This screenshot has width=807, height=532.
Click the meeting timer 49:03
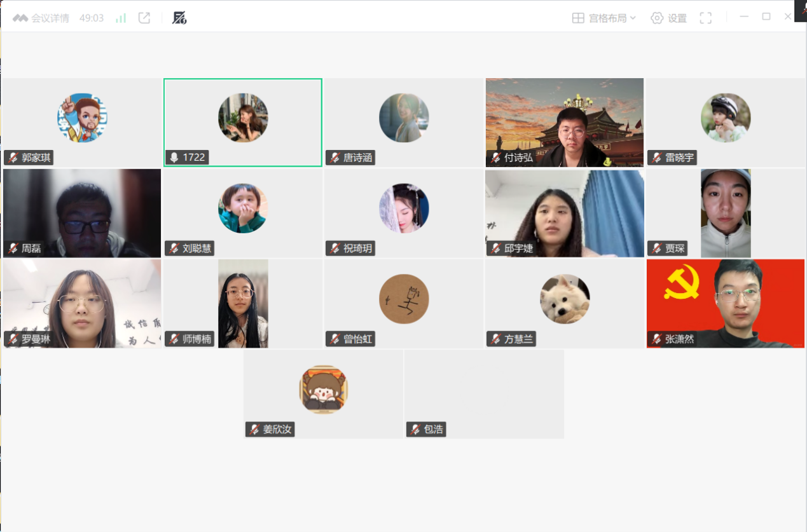click(92, 18)
